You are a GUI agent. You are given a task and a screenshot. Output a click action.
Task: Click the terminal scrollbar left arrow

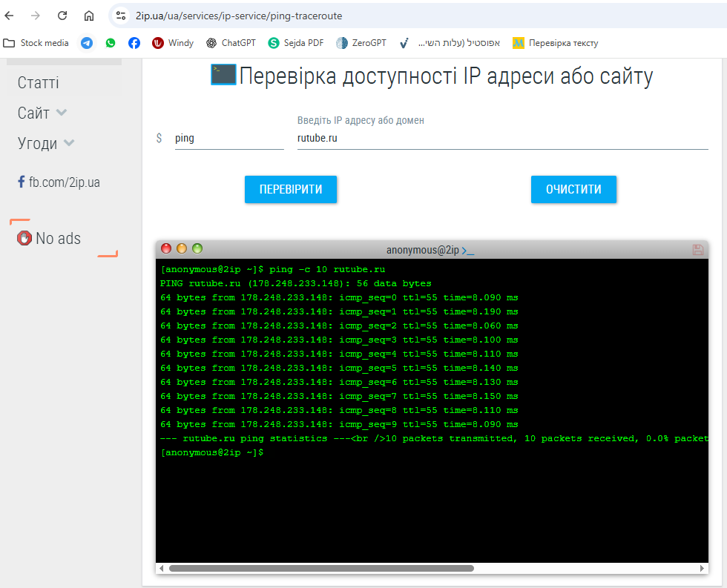162,568
